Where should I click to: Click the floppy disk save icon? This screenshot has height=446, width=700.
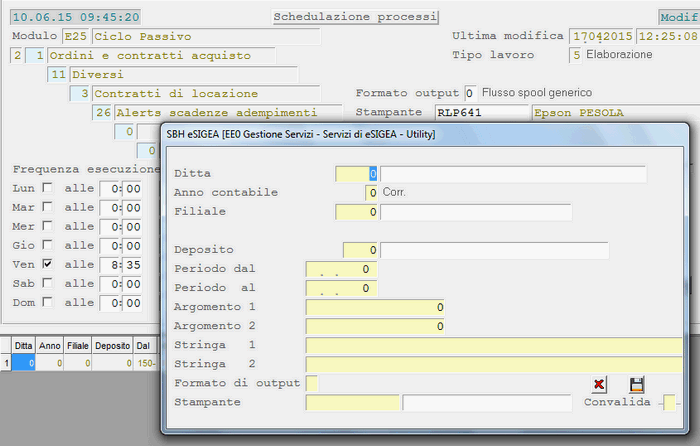point(636,384)
